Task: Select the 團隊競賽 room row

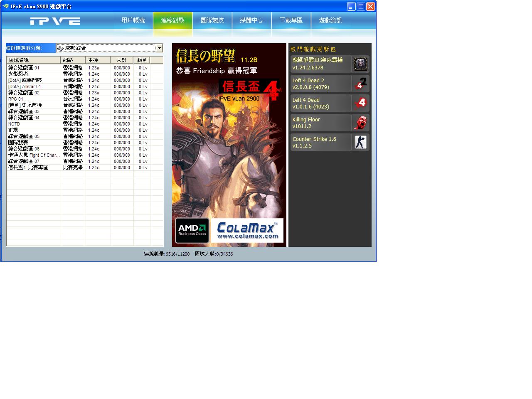Action: (85, 143)
